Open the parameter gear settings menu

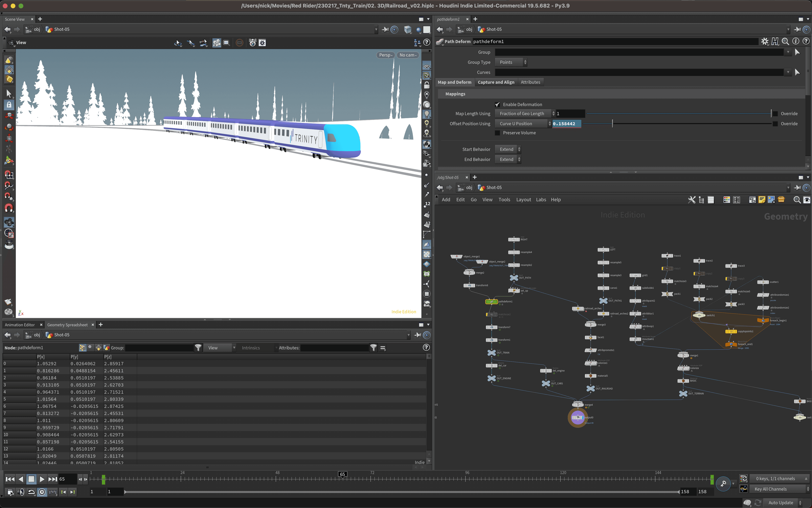pos(765,41)
